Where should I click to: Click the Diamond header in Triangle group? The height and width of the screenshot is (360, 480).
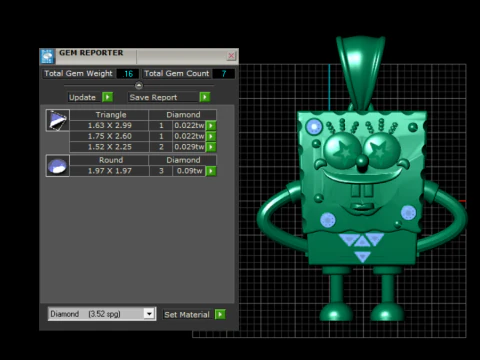[x=183, y=115]
